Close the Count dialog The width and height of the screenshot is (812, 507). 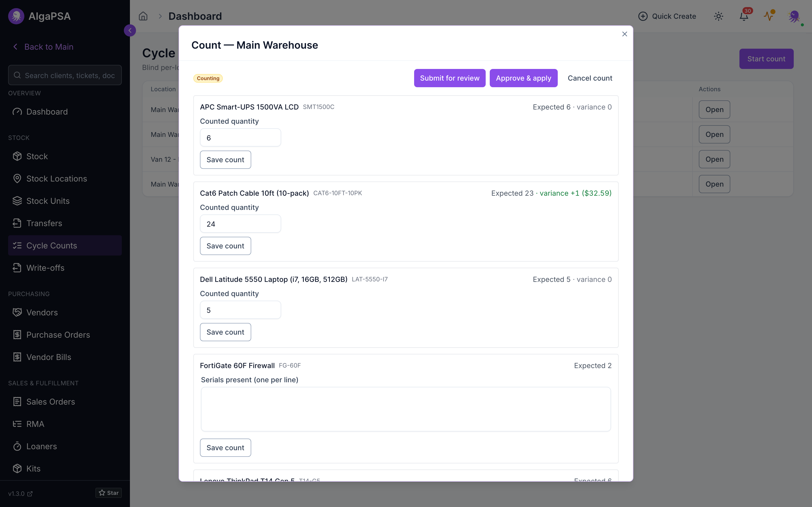click(624, 34)
